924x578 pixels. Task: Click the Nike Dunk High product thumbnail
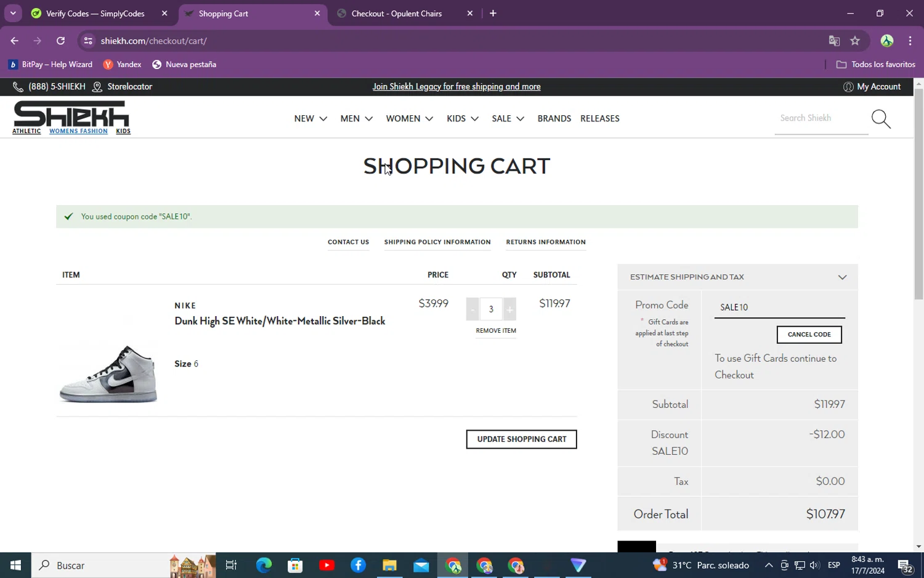tap(108, 374)
